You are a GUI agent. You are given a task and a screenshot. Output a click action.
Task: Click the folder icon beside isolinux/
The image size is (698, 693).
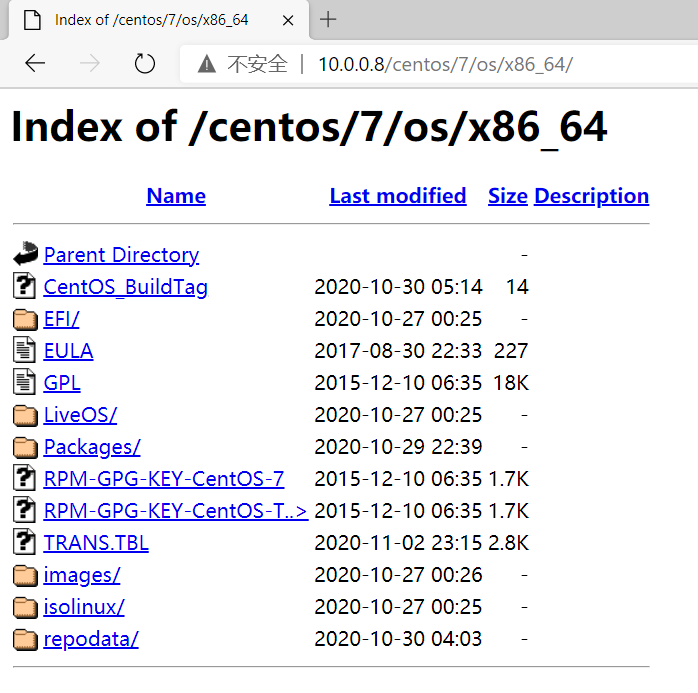pyautogui.click(x=25, y=608)
